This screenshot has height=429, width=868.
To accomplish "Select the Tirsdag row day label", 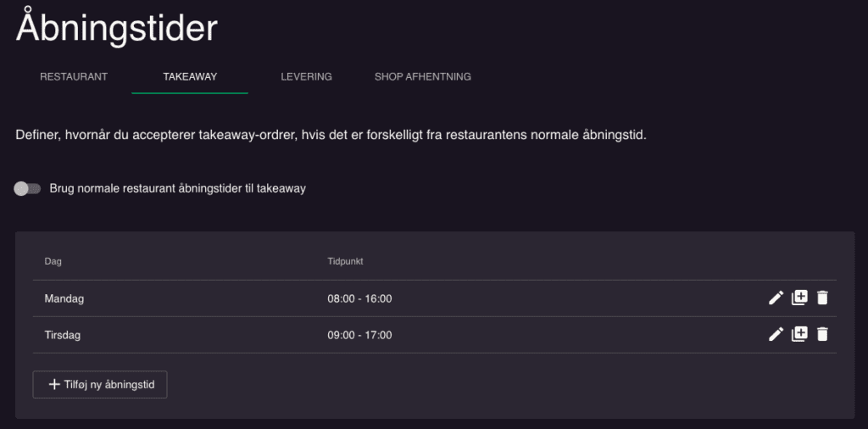I will click(x=63, y=335).
